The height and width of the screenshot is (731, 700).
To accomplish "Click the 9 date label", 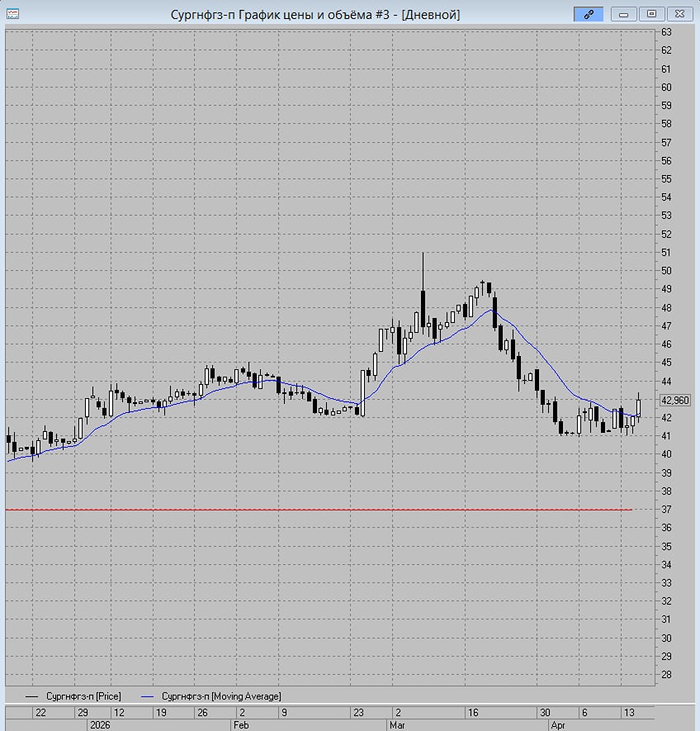I will pyautogui.click(x=284, y=712).
